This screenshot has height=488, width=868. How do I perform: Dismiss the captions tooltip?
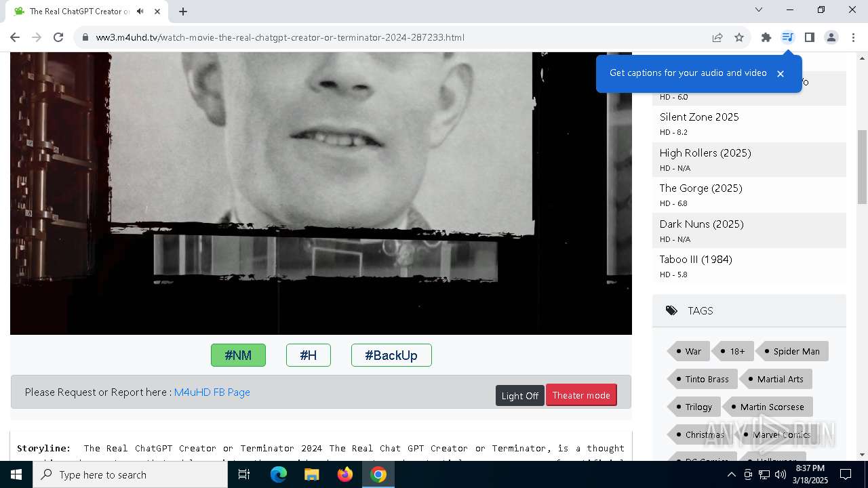click(x=781, y=73)
